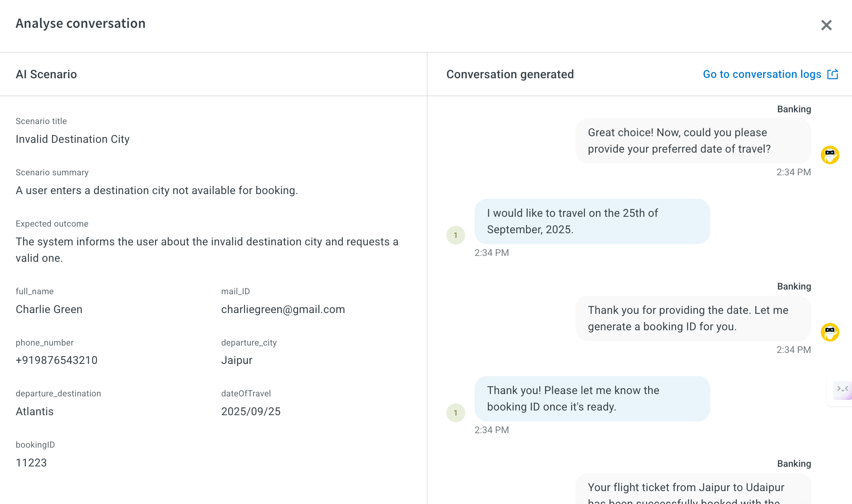Click bot avatar beside booking ID message

point(830,332)
